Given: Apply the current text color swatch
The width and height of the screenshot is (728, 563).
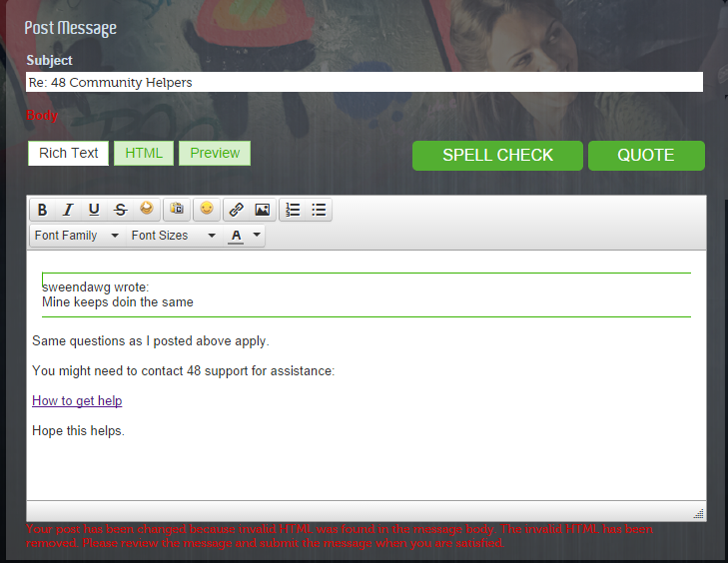Looking at the screenshot, I should [237, 236].
